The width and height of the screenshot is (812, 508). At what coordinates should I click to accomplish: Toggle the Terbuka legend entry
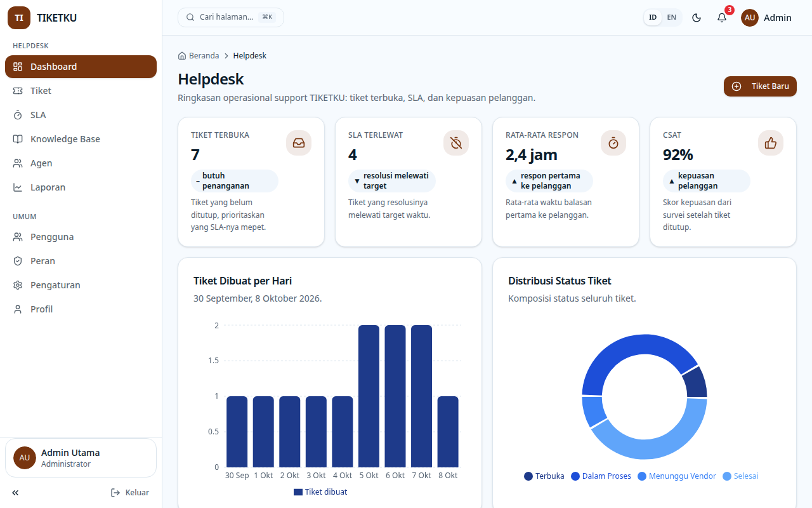click(x=544, y=476)
